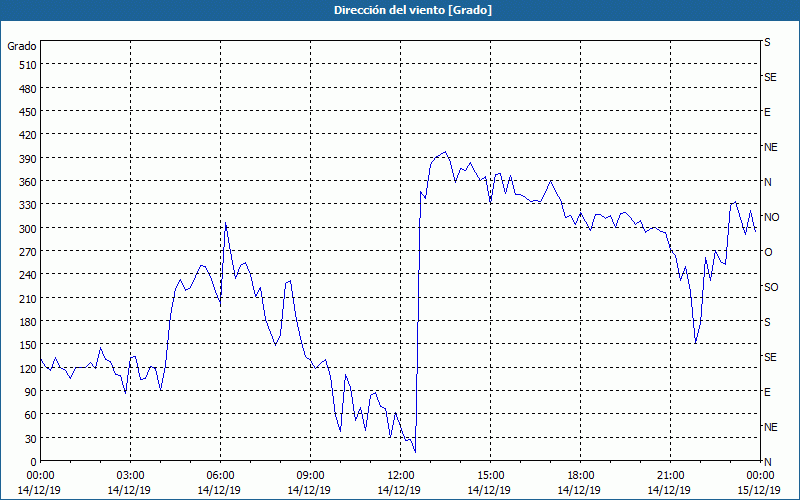Pick the 18:00 time label
Screen dimensions: 800x500
coord(580,476)
